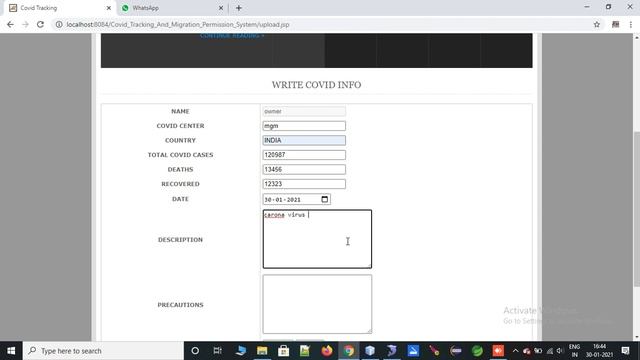
Task: Close the WhatsApp tab
Action: pos(221,8)
